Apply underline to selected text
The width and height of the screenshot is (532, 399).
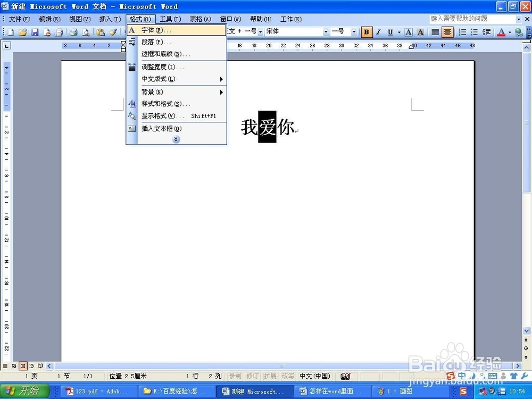click(x=390, y=32)
